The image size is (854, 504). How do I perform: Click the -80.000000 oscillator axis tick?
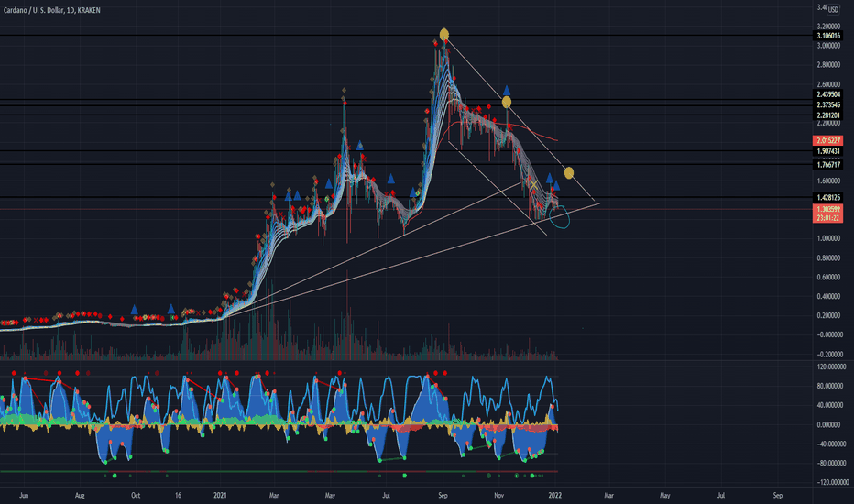click(x=830, y=463)
